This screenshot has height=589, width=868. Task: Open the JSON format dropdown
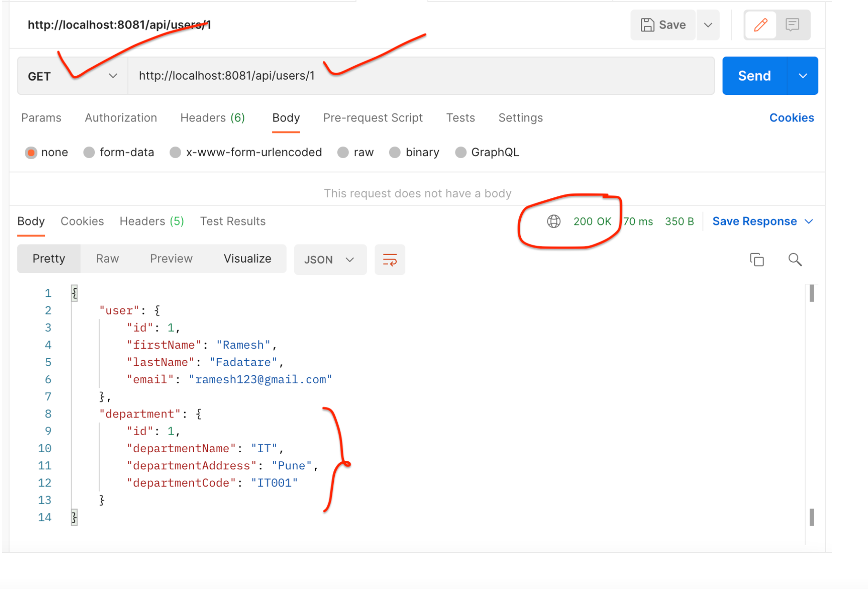(330, 260)
